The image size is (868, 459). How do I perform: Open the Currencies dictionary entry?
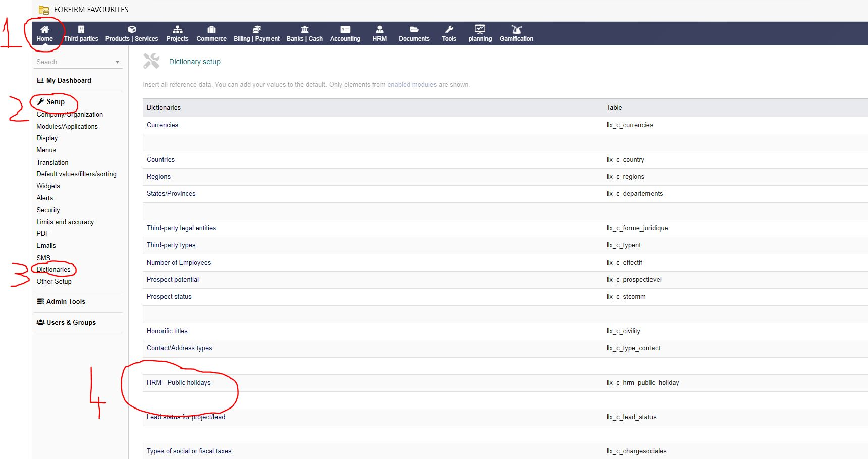[162, 125]
